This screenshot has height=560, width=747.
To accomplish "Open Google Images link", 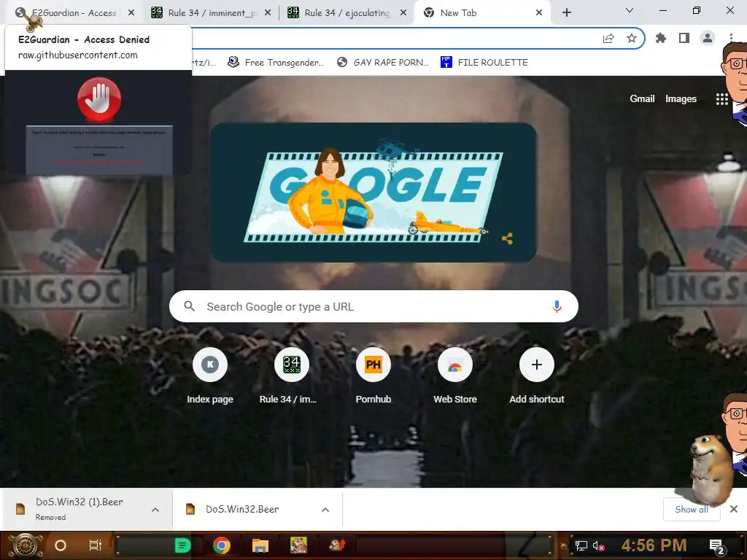I will [x=681, y=98].
